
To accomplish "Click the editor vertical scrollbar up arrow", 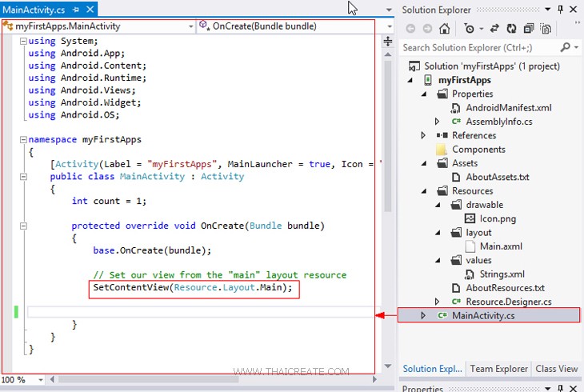I will coord(388,54).
